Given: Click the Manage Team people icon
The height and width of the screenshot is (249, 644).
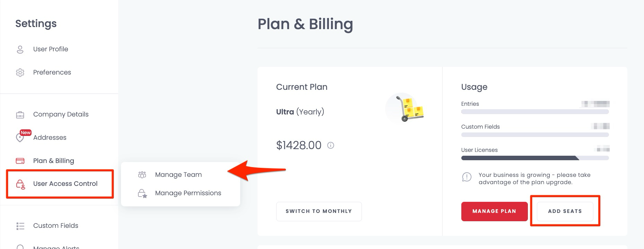Looking at the screenshot, I should click(142, 175).
